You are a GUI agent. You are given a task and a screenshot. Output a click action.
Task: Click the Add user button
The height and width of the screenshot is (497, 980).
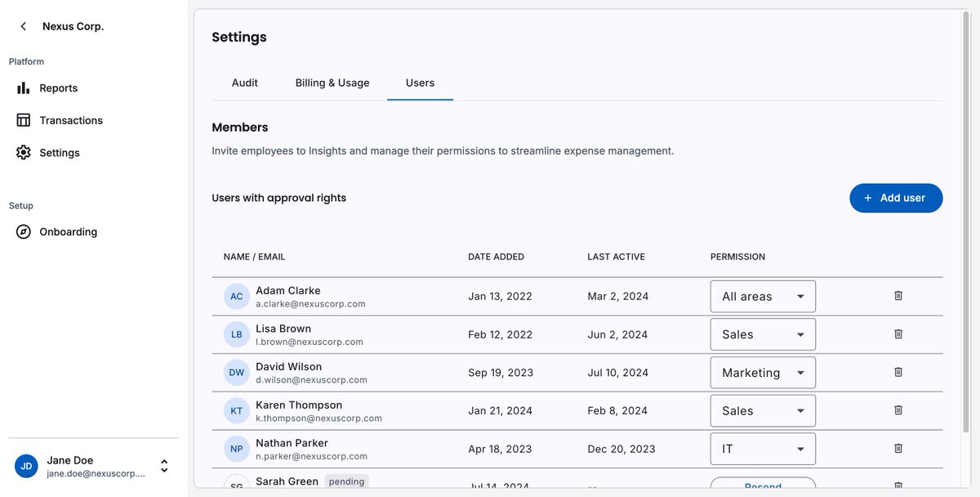click(896, 198)
